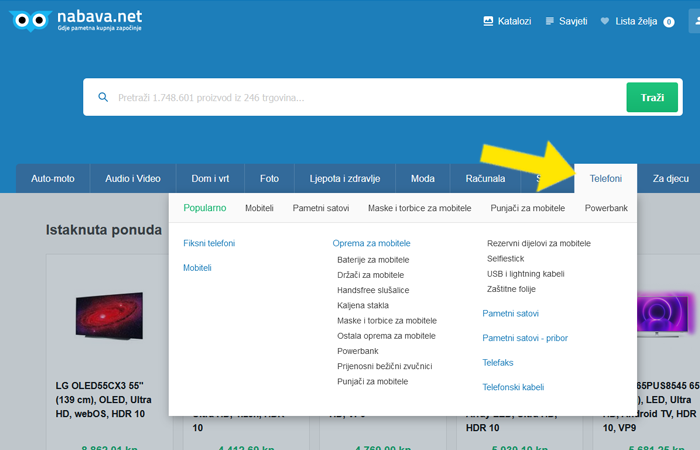Open Kaljena stakla
This screenshot has height=450, width=700.
click(x=362, y=305)
